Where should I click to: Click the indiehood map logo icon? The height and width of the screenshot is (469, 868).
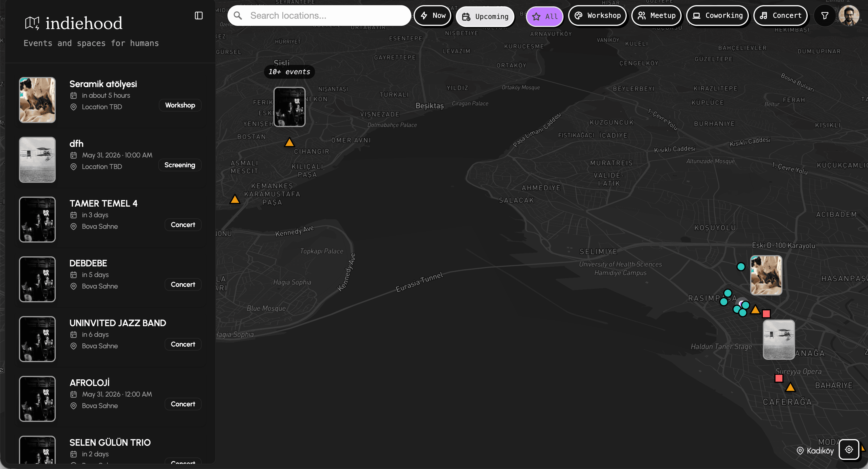point(32,23)
